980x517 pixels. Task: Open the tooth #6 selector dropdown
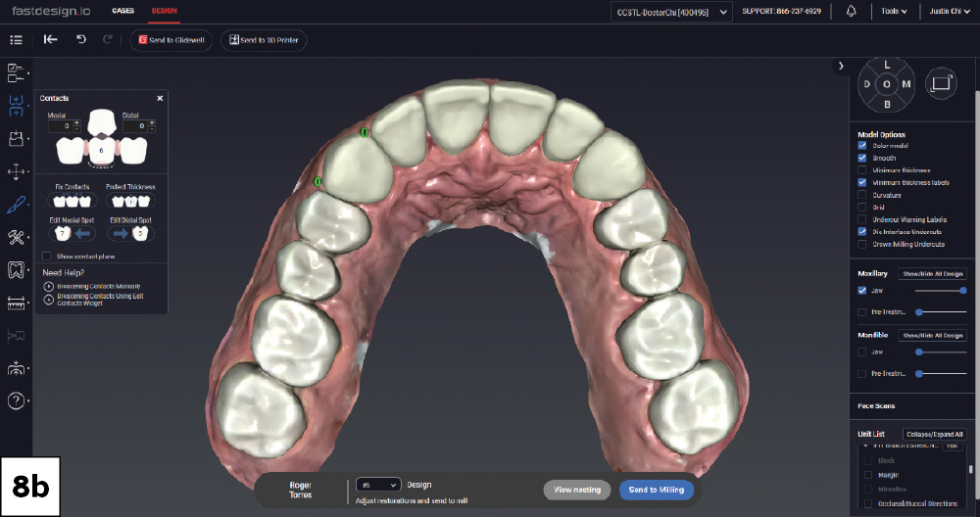[378, 485]
